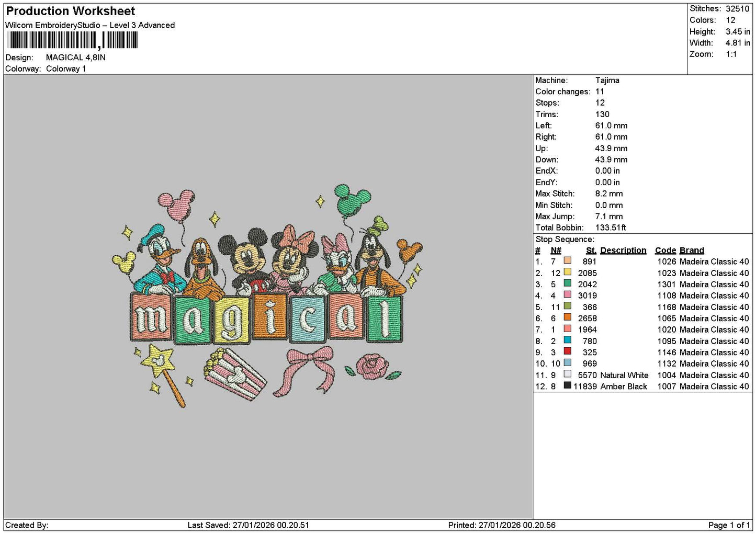The width and height of the screenshot is (756, 534).
Task: Click the color changes value '11'
Action: point(600,92)
